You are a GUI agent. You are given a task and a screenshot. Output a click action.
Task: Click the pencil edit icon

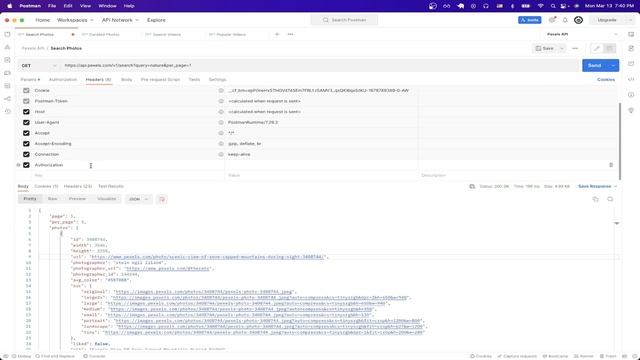[x=597, y=49]
